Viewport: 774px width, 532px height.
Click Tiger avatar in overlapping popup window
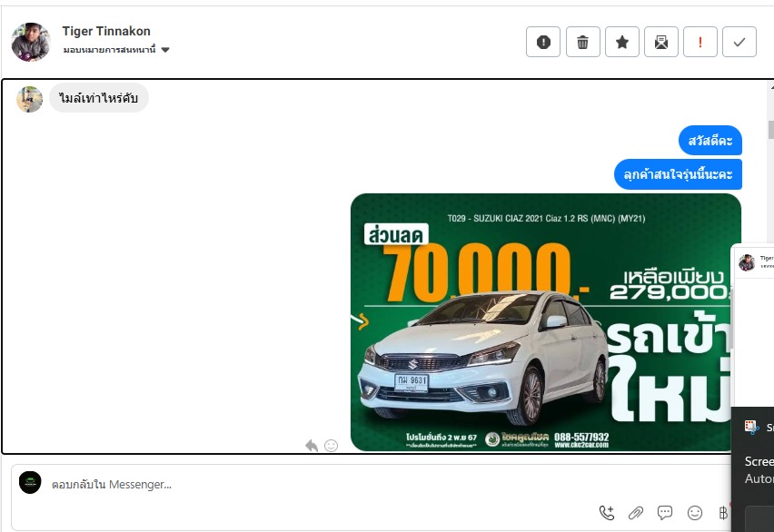click(747, 262)
